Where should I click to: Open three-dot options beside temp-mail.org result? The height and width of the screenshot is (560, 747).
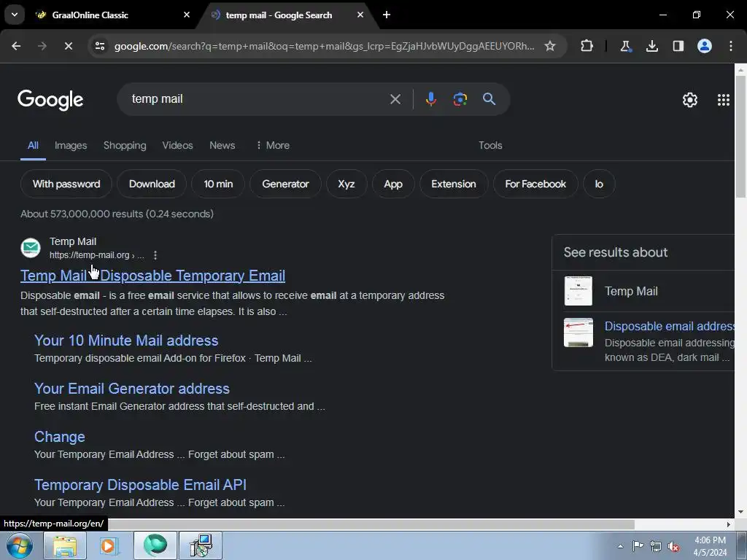(x=155, y=255)
